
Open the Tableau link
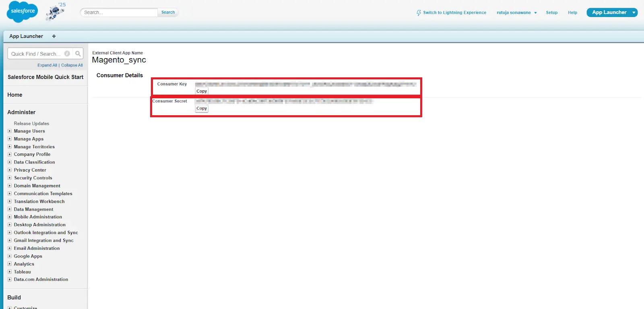tap(22, 272)
